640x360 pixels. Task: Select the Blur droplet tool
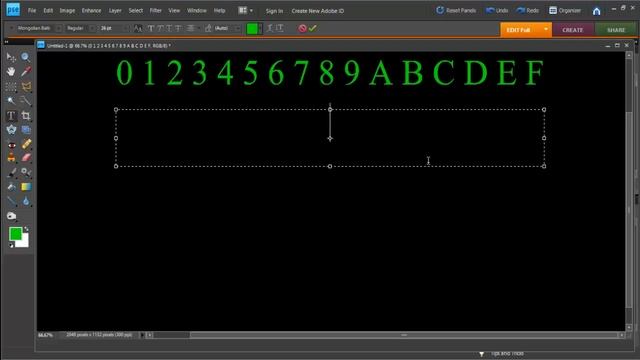26,201
